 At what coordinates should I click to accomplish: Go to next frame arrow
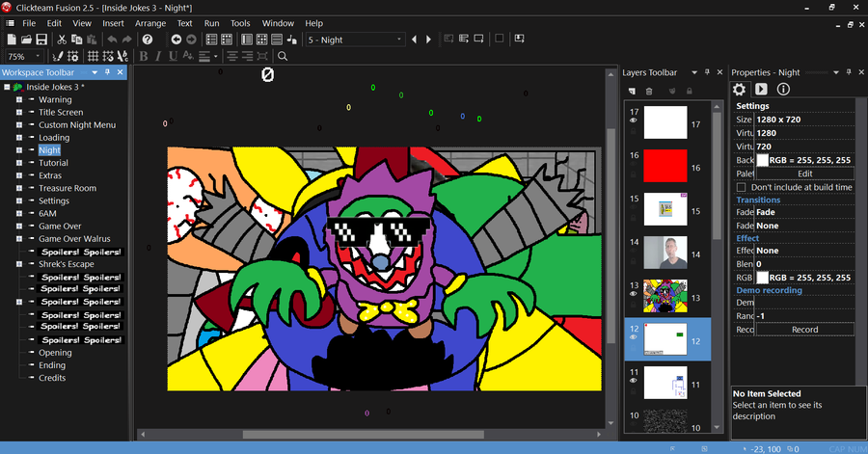pyautogui.click(x=428, y=40)
